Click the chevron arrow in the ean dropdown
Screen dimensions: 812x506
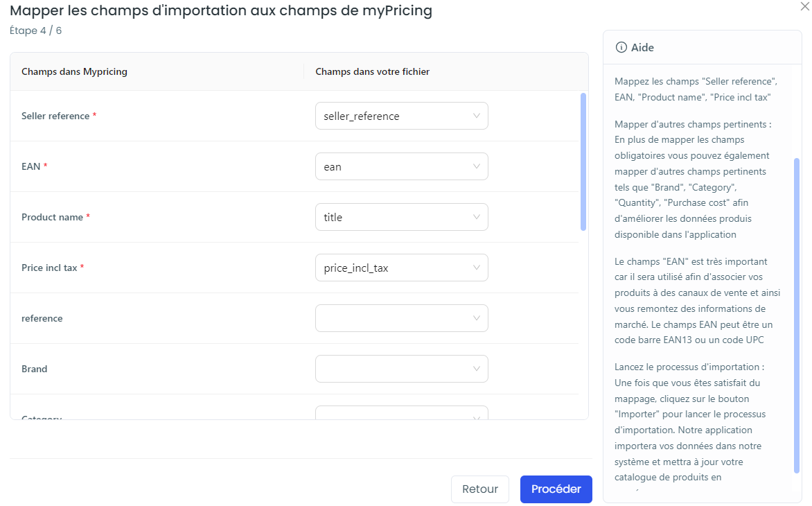point(477,167)
